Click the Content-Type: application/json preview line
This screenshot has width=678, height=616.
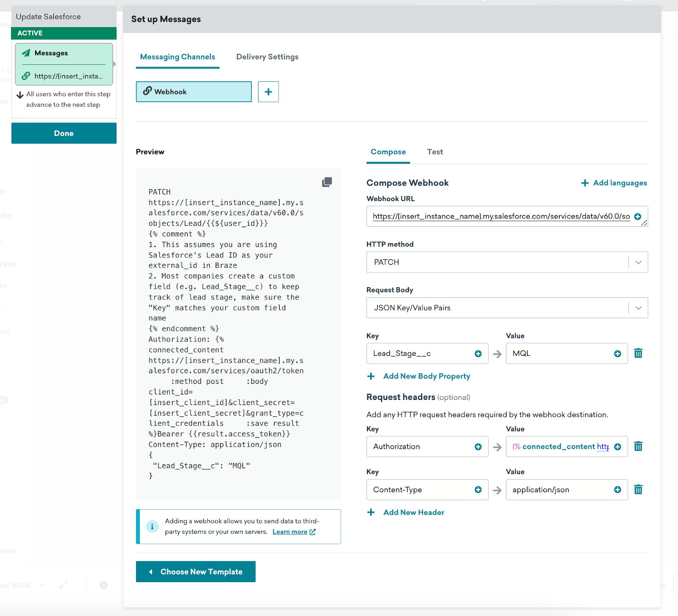(215, 444)
